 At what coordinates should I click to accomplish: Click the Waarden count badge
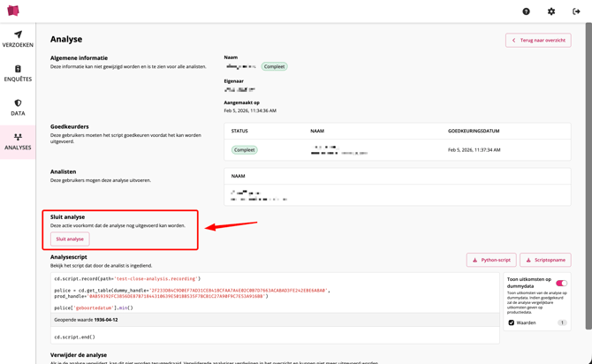(x=562, y=322)
